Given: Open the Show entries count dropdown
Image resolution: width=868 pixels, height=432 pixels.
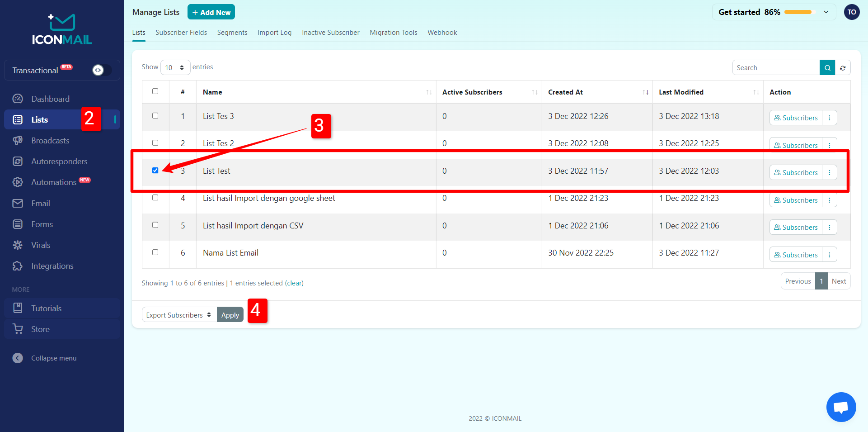Looking at the screenshot, I should pyautogui.click(x=175, y=67).
